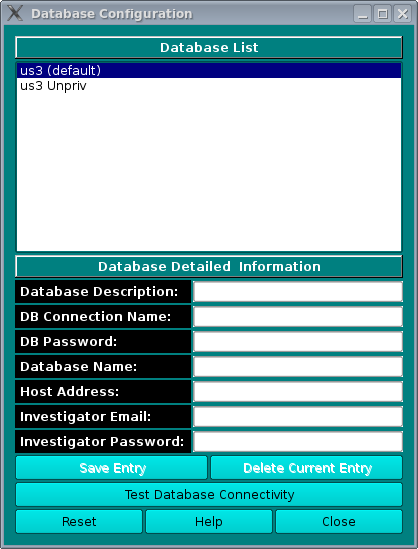Select the us3 (default) database entry
The width and height of the screenshot is (418, 549).
click(209, 70)
